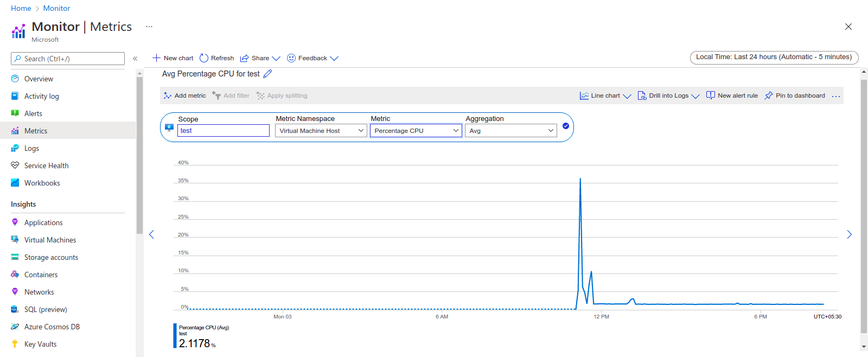Viewport: 868px width, 357px height.
Task: Click the Networks icon
Action: (x=15, y=292)
